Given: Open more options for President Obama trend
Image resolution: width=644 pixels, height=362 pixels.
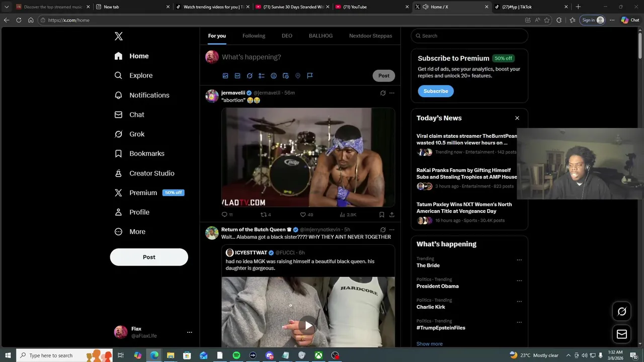Looking at the screenshot, I should [x=519, y=281].
